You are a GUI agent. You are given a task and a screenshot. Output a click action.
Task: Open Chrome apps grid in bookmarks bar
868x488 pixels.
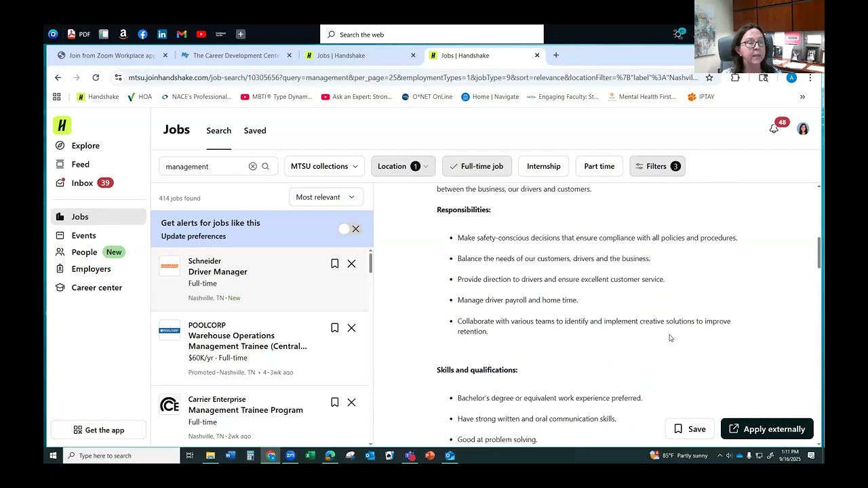click(x=57, y=97)
